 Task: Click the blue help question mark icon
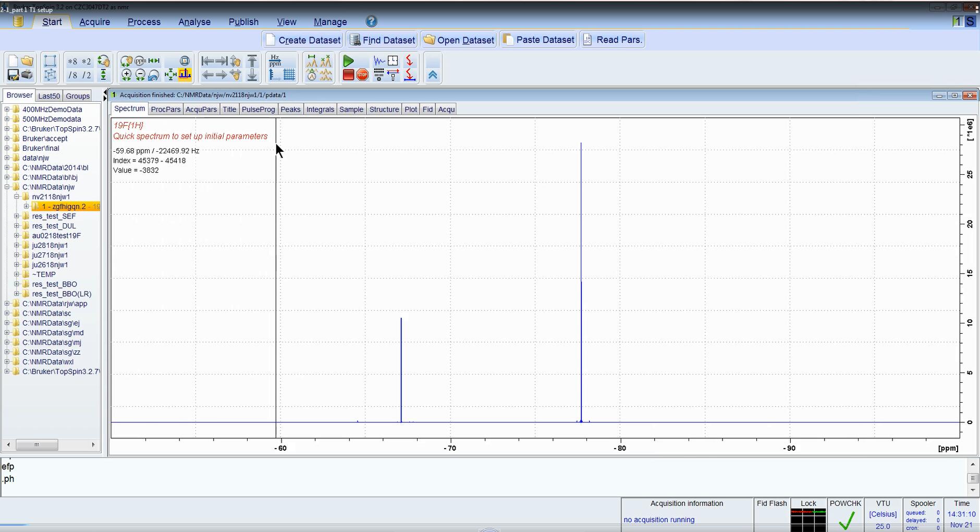[371, 21]
